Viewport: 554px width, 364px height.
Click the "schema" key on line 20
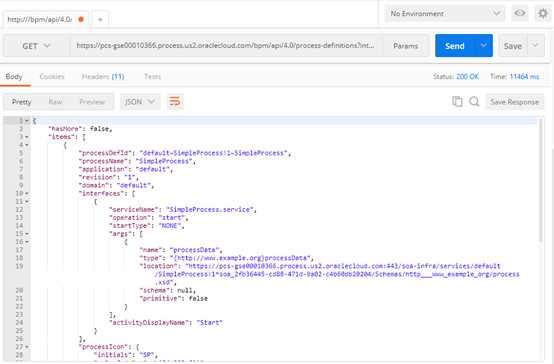click(x=155, y=290)
